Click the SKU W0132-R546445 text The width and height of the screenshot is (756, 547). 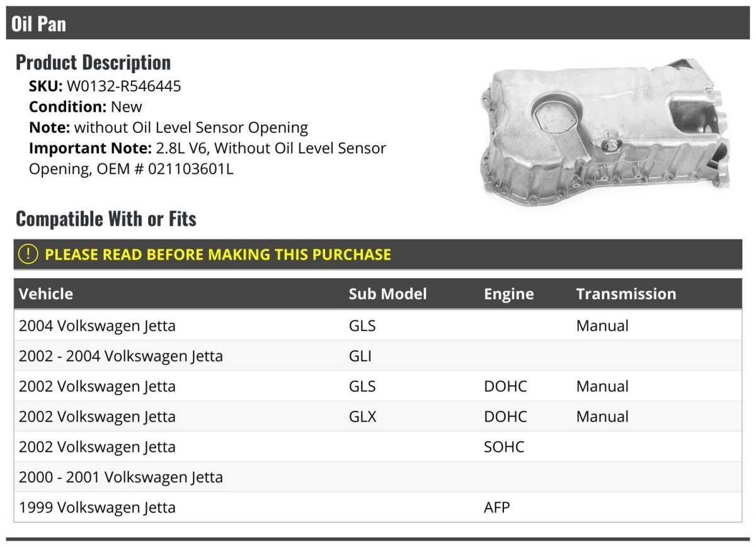(105, 86)
